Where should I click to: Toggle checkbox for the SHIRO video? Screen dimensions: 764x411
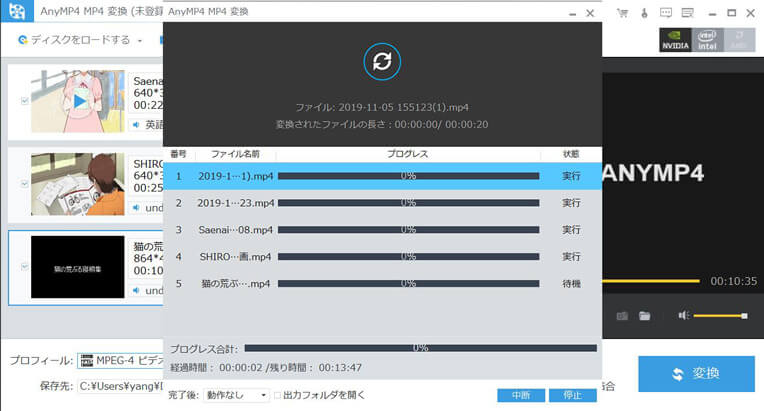(24, 184)
